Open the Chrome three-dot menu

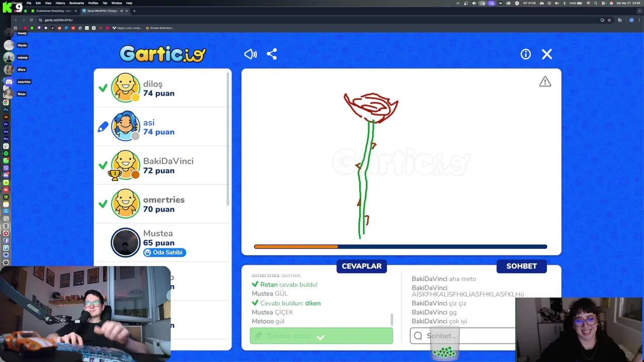[638, 20]
